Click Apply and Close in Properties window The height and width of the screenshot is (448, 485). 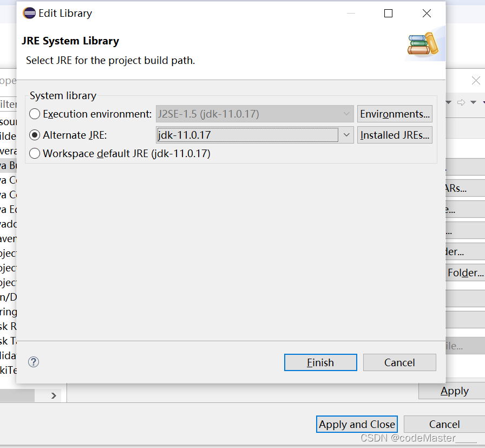[x=357, y=424]
